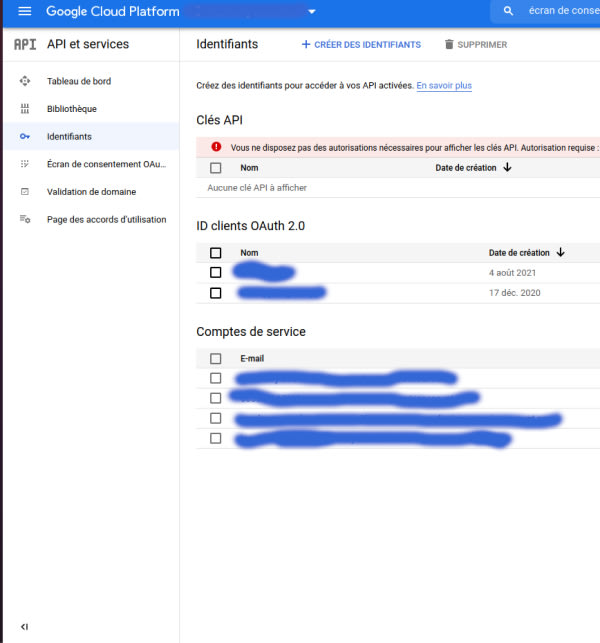Click the SUPPRIMER button
The image size is (600, 643).
click(x=476, y=44)
